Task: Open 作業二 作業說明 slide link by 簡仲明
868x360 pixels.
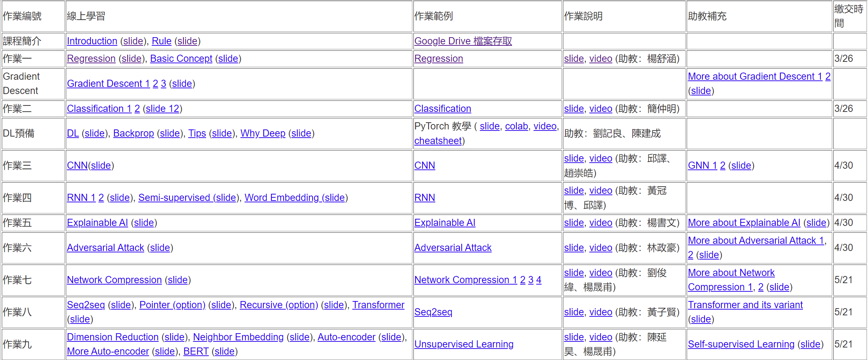Action: tap(574, 109)
